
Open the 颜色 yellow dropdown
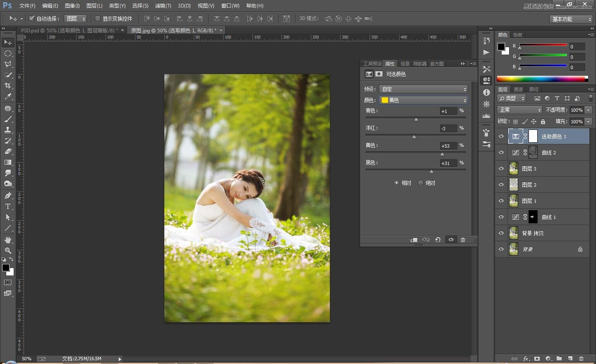pyautogui.click(x=423, y=100)
